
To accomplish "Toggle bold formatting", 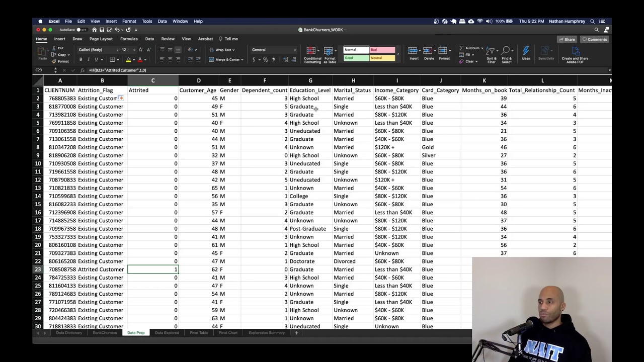I will click(80, 60).
